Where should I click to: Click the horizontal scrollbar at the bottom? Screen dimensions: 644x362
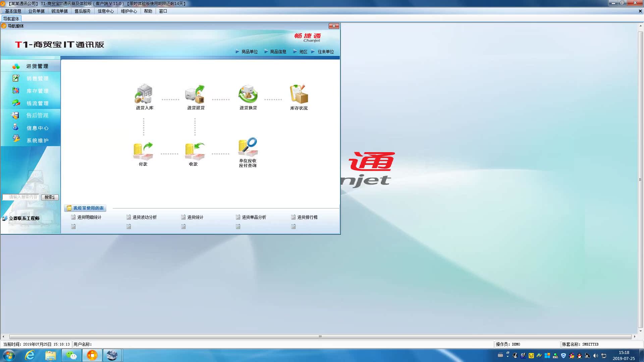click(x=320, y=337)
